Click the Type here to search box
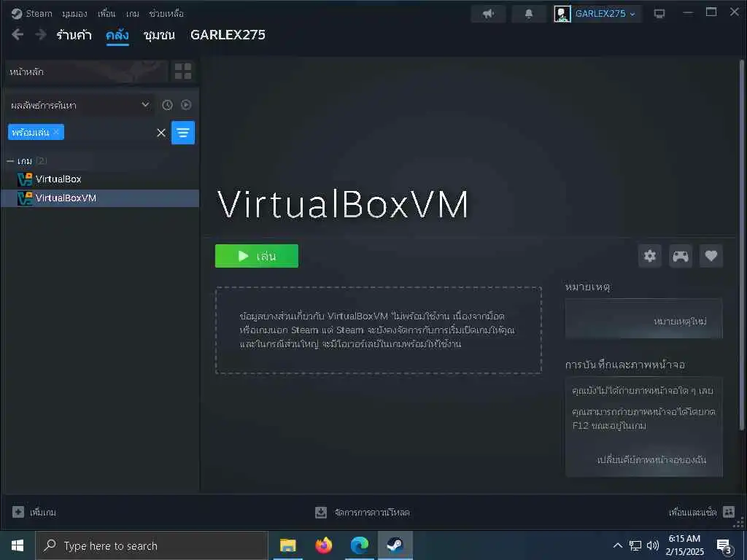Screen dimensions: 747x560 point(152,545)
